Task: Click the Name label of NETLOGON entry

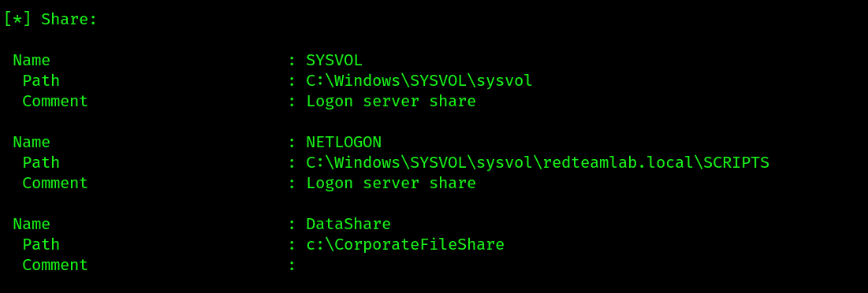Action: tap(32, 142)
